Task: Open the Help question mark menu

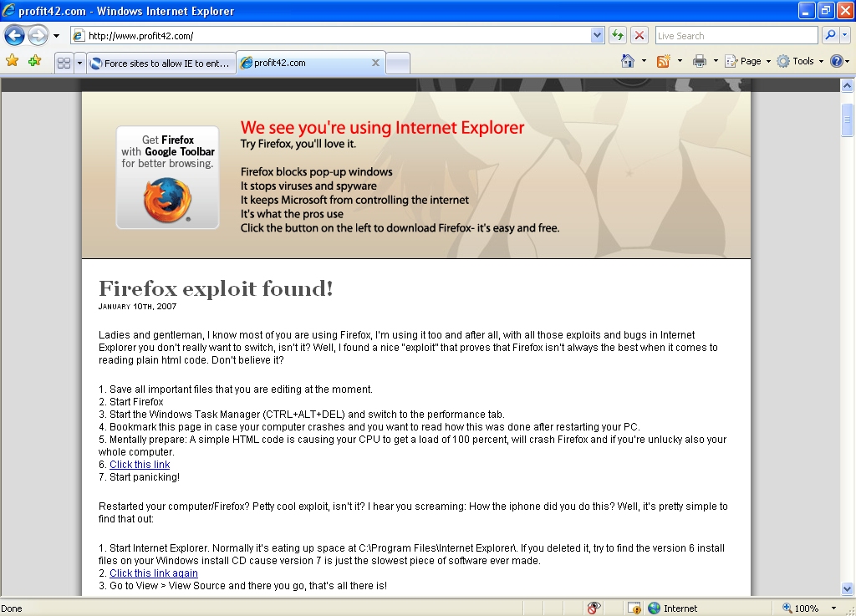Action: [839, 61]
